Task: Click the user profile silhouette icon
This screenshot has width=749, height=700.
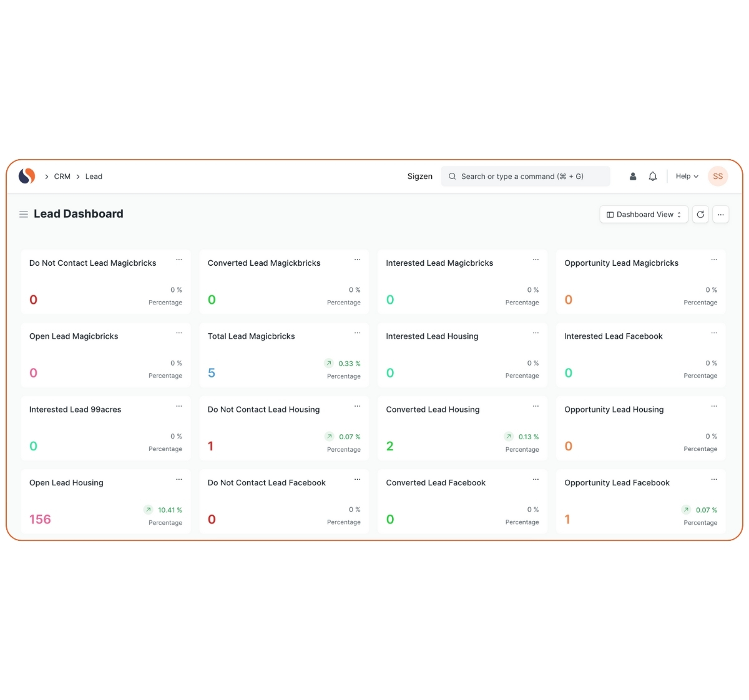Action: point(633,177)
